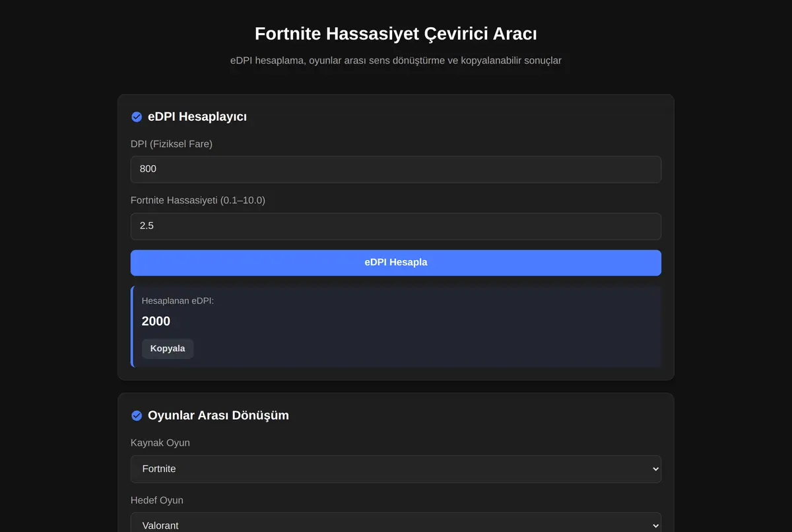Focus the DPI (Fiziksel Fare) input field

coord(396,169)
